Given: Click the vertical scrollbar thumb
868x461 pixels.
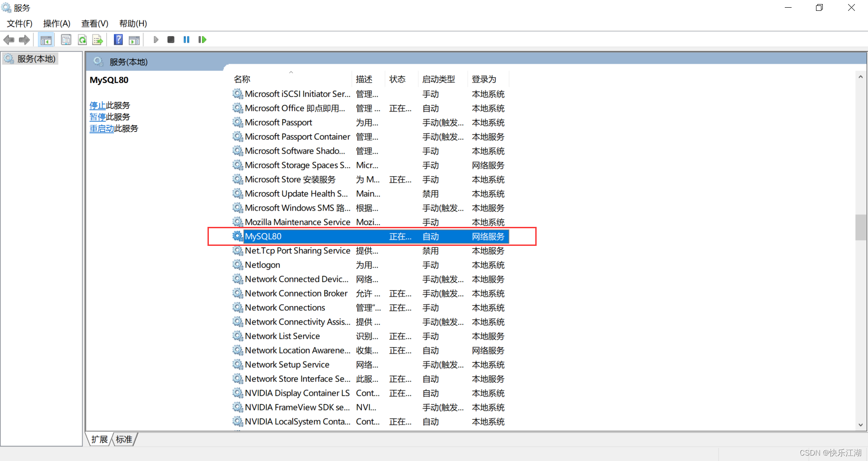Looking at the screenshot, I should coord(860,227).
